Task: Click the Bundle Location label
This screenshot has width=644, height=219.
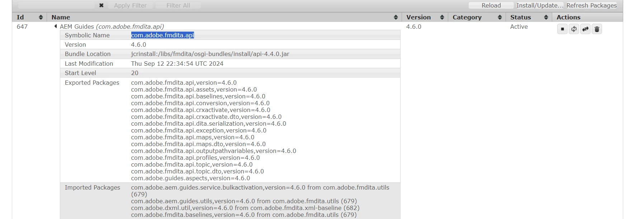Action: pos(87,54)
